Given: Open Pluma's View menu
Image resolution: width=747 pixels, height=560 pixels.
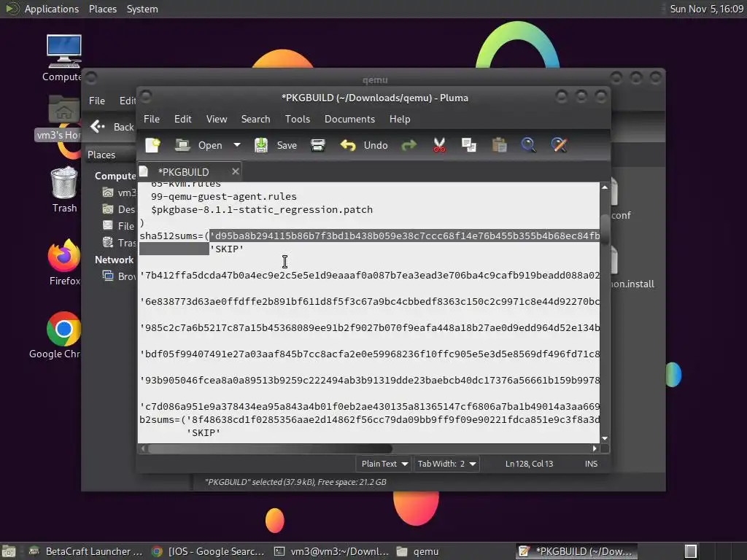Looking at the screenshot, I should [x=216, y=119].
